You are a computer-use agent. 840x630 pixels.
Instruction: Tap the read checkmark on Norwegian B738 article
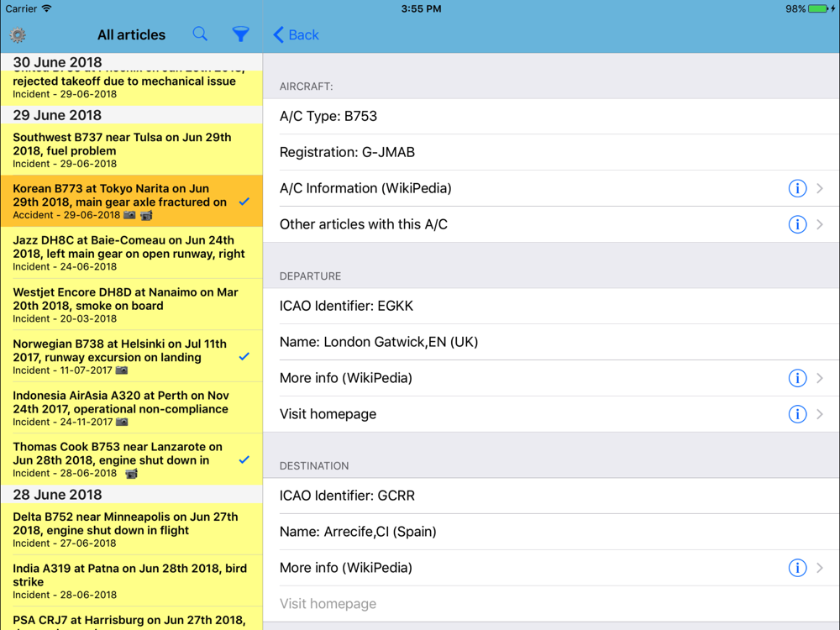pos(244,357)
